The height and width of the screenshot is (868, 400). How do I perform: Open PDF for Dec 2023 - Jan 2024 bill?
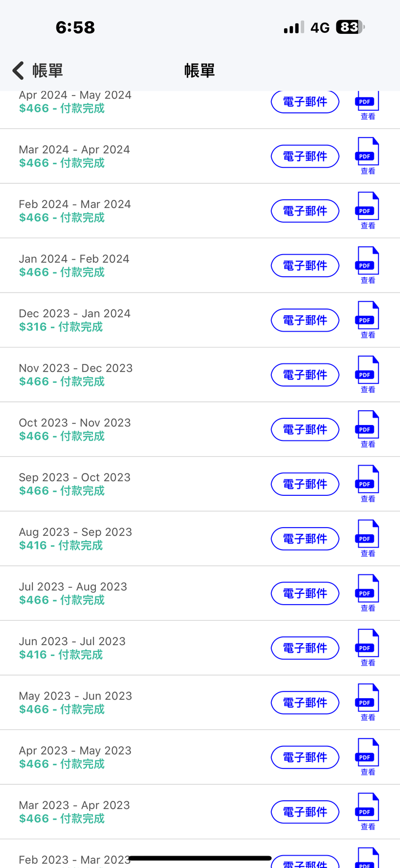pos(367,320)
